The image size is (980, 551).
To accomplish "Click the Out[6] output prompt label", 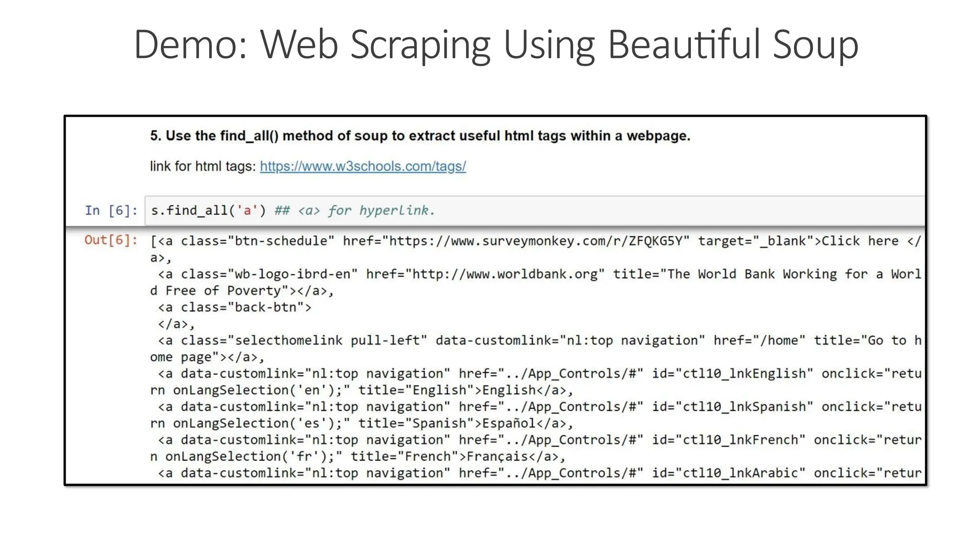I will 111,240.
